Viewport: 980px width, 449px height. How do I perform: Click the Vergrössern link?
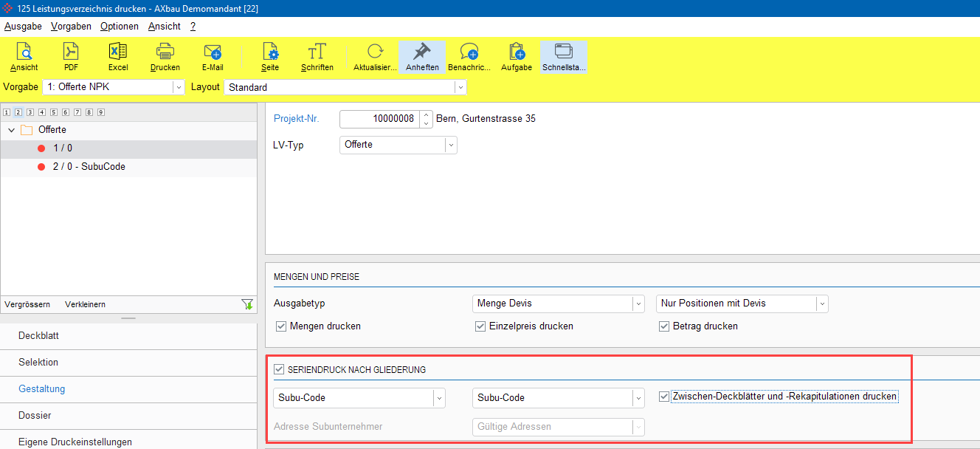coord(27,304)
